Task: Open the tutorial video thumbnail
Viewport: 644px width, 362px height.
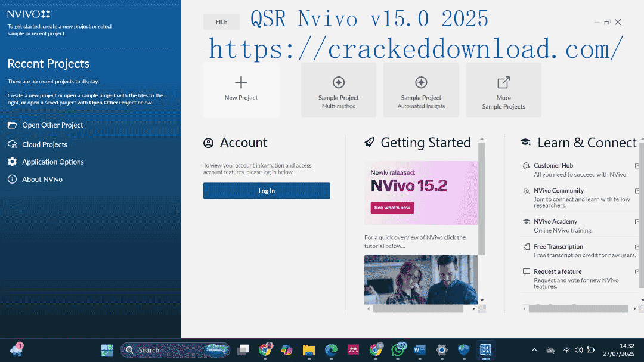Action: coord(421,280)
